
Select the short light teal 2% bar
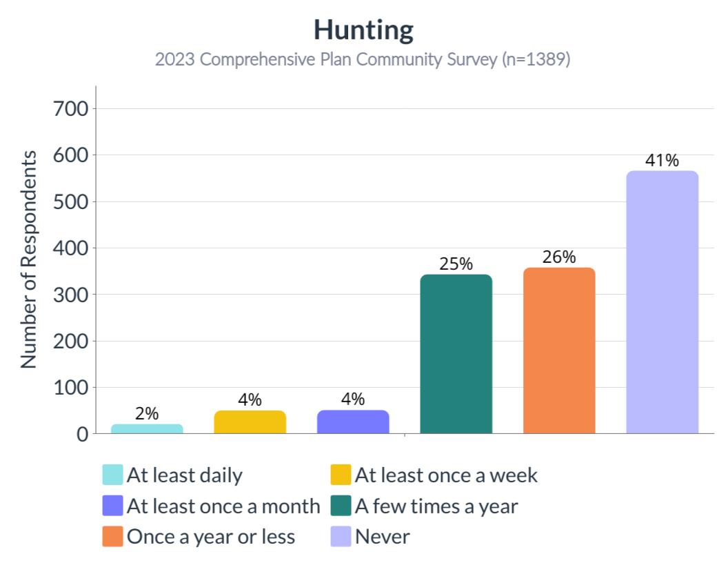point(147,428)
